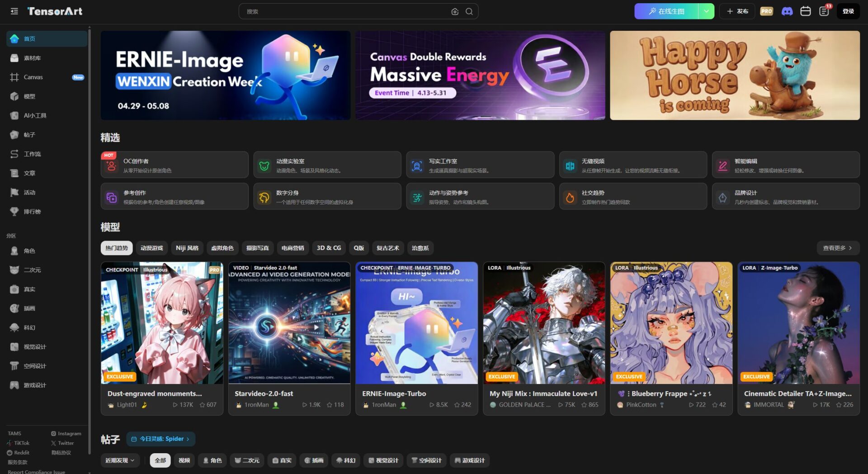Screen dimensions: 868x474
Task: Open Canvas in the sidebar
Action: (47, 77)
